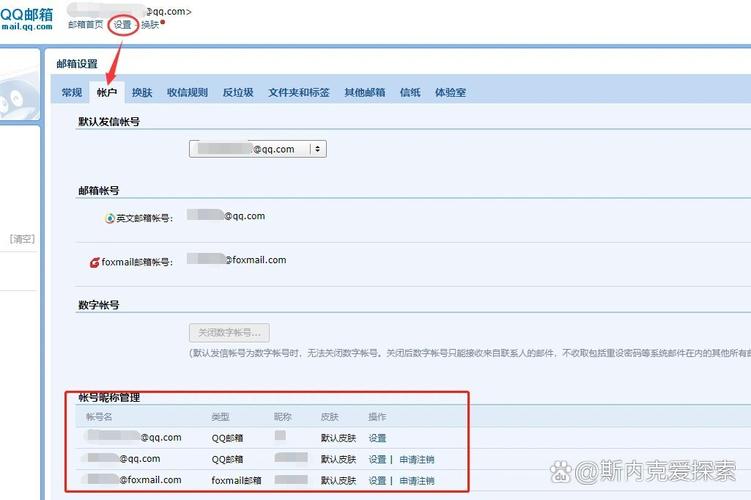The width and height of the screenshot is (751, 500).
Task: Open the 其他邮箱 tab
Action: (x=365, y=92)
